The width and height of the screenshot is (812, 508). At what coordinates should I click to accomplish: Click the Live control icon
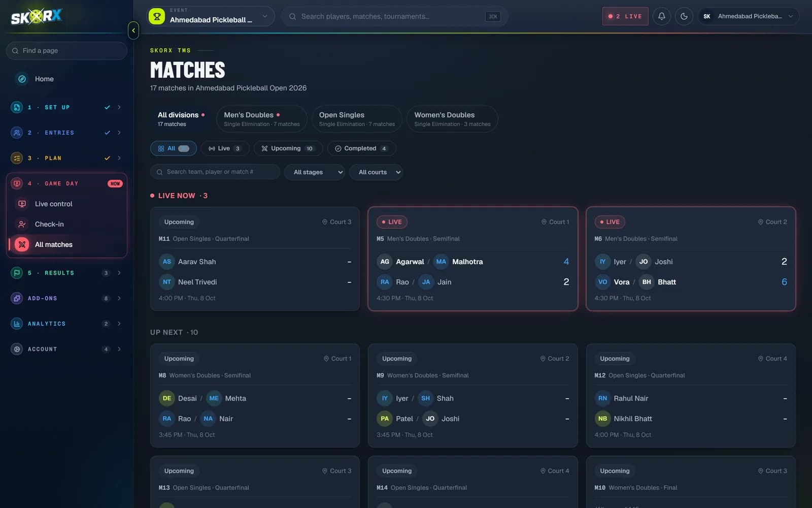[x=22, y=204]
